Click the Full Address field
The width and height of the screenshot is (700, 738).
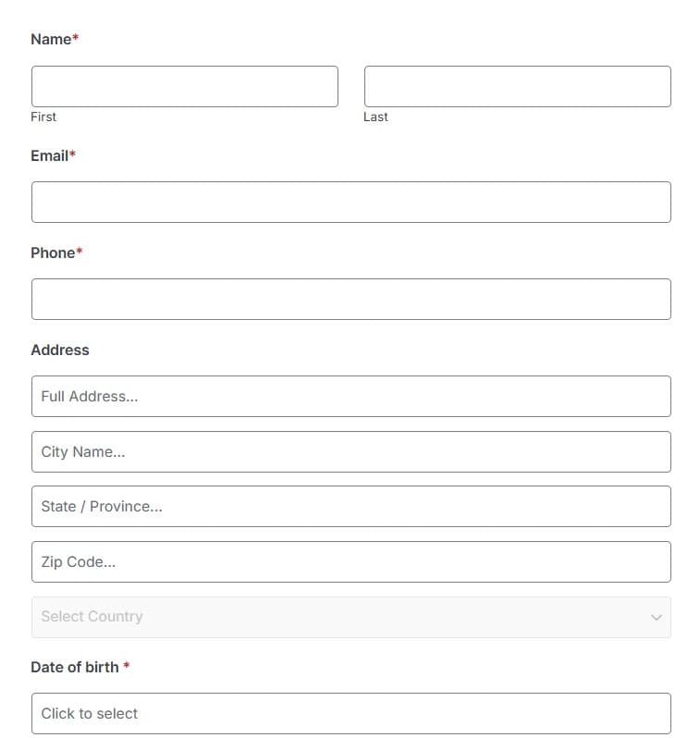(351, 397)
